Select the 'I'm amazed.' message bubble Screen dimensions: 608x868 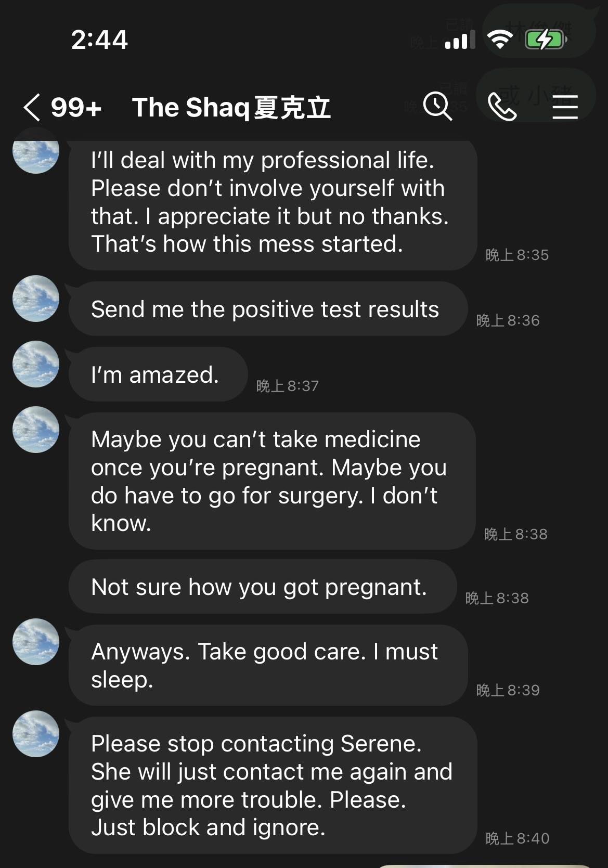click(157, 374)
